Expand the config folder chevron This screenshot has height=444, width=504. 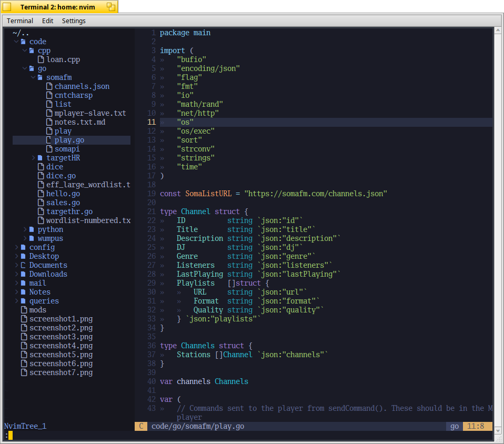[x=16, y=247]
